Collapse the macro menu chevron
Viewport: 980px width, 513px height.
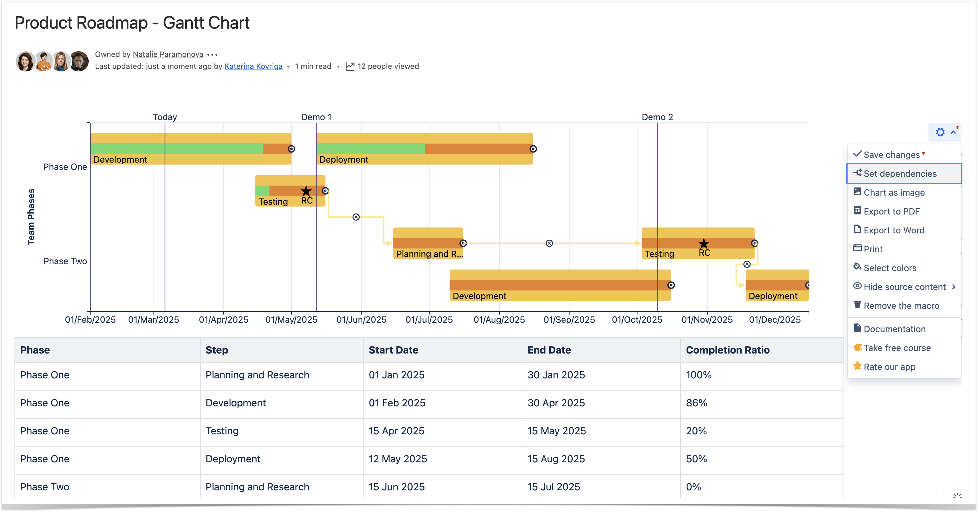coord(953,132)
